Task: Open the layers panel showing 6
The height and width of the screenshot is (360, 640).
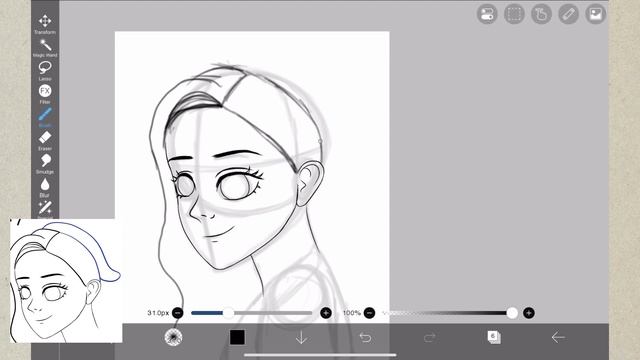Action: coord(494,337)
